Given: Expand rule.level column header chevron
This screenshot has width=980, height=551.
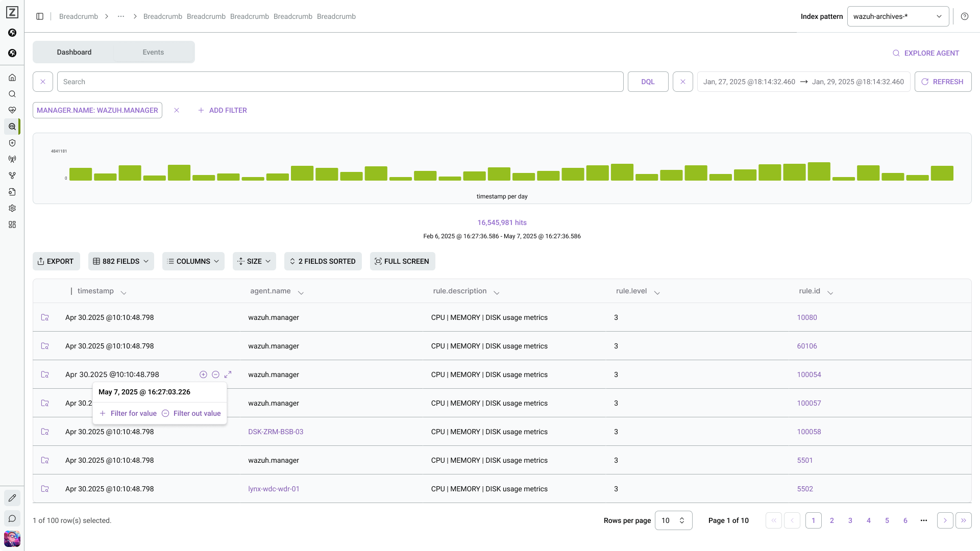Looking at the screenshot, I should [x=657, y=293].
